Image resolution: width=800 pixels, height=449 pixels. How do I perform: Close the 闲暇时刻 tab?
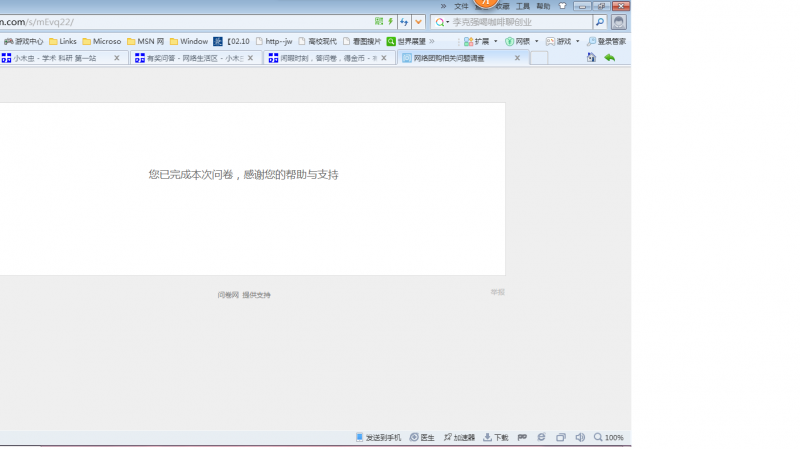(x=384, y=58)
